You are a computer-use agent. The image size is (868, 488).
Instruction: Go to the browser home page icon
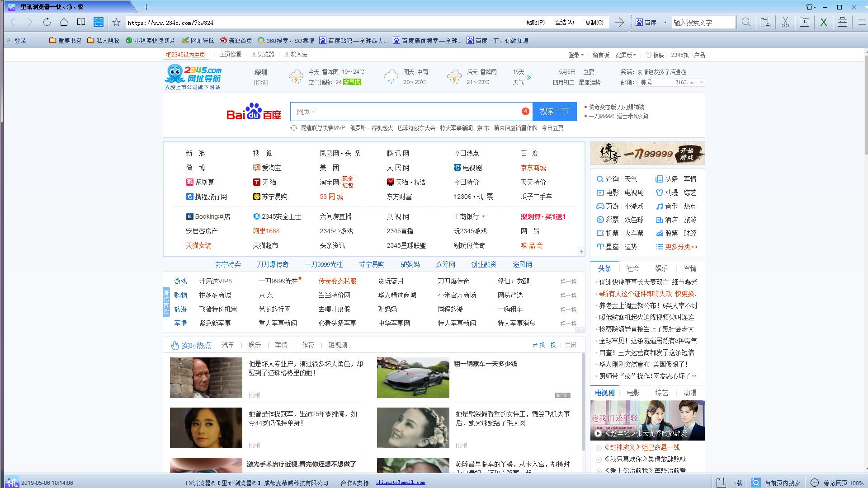64,22
